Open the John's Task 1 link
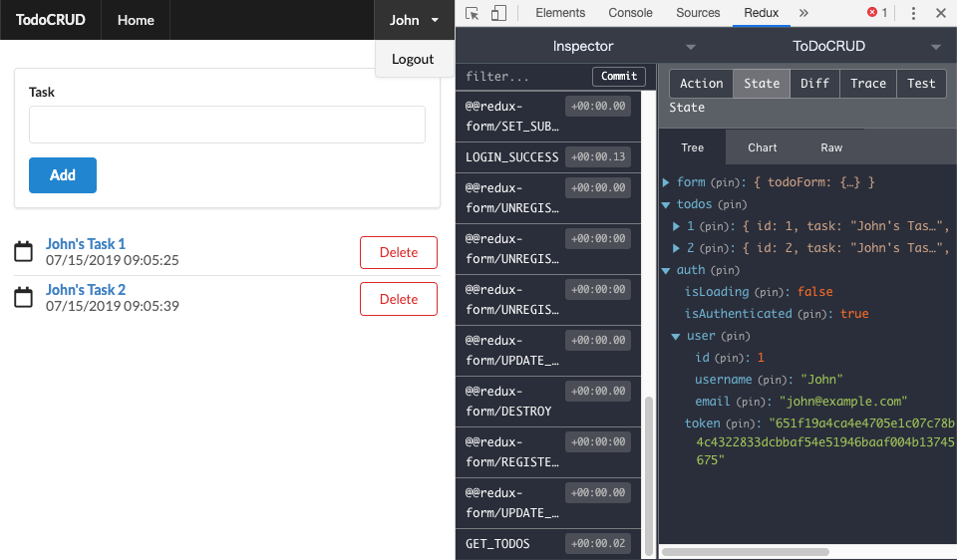 pyautogui.click(x=86, y=244)
